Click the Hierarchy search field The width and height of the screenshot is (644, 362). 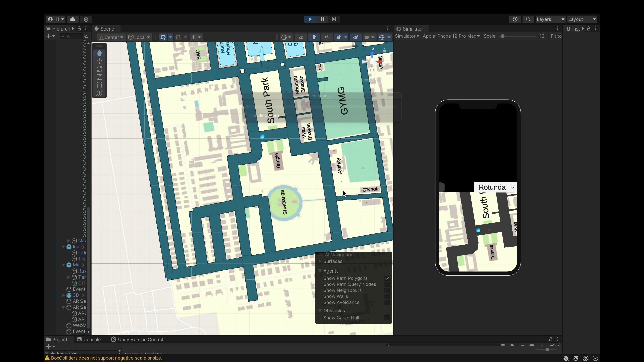coord(71,36)
